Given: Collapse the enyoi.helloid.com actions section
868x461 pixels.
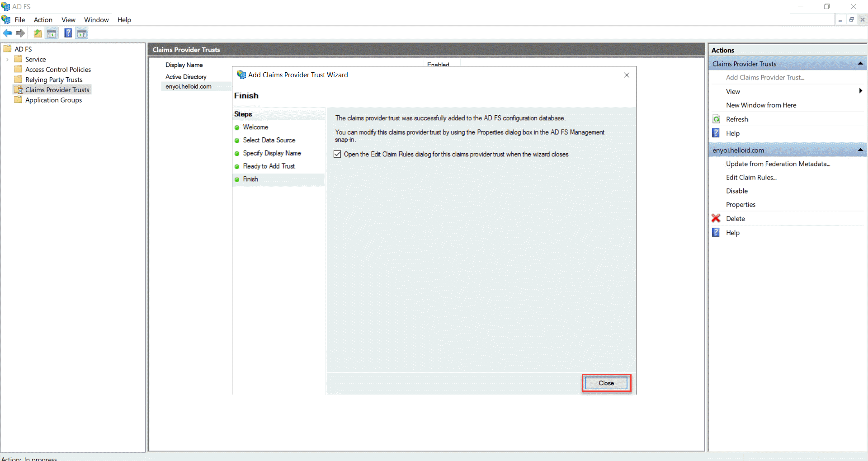Looking at the screenshot, I should point(860,150).
